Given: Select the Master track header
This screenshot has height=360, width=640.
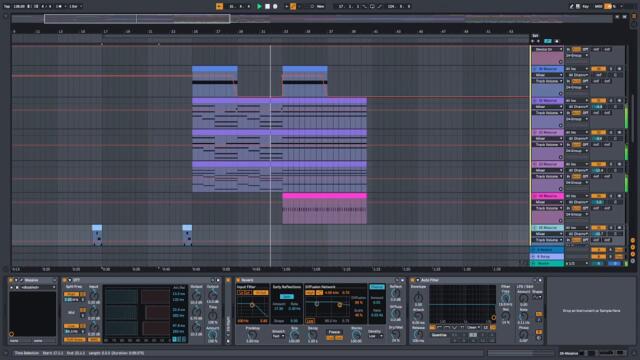Looking at the screenshot, I should pyautogui.click(x=547, y=264).
